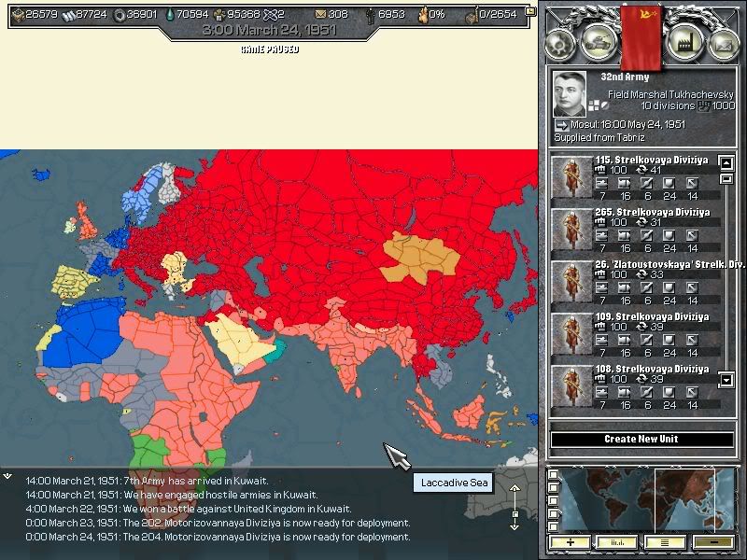The image size is (747, 560).
Task: Click Supplied from Tabriz text
Action: (599, 138)
